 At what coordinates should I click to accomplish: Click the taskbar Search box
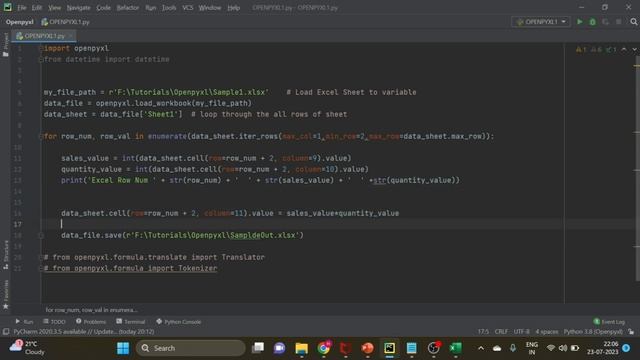pyautogui.click(x=191, y=348)
